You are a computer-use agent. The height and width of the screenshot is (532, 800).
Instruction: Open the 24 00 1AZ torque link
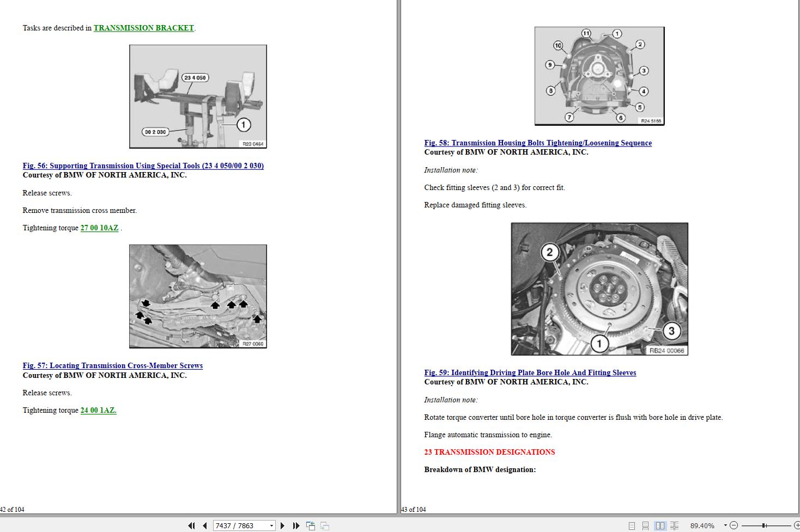pyautogui.click(x=98, y=410)
